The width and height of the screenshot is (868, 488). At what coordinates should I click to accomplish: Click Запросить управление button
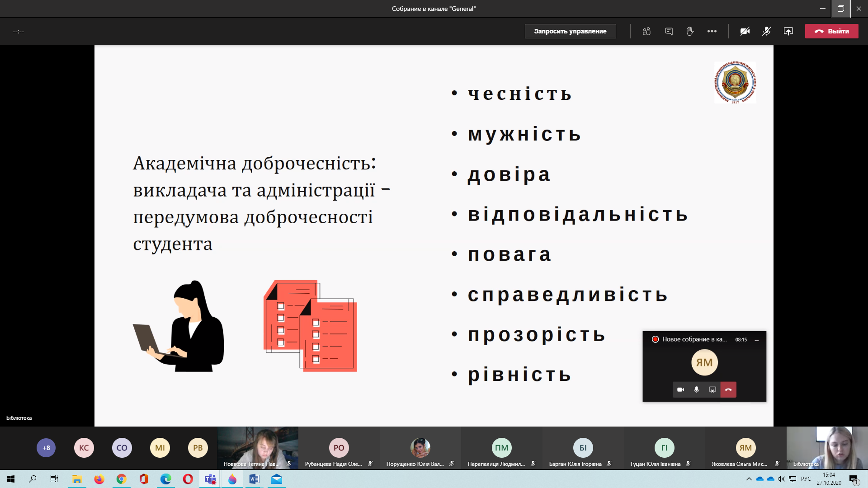coord(570,31)
